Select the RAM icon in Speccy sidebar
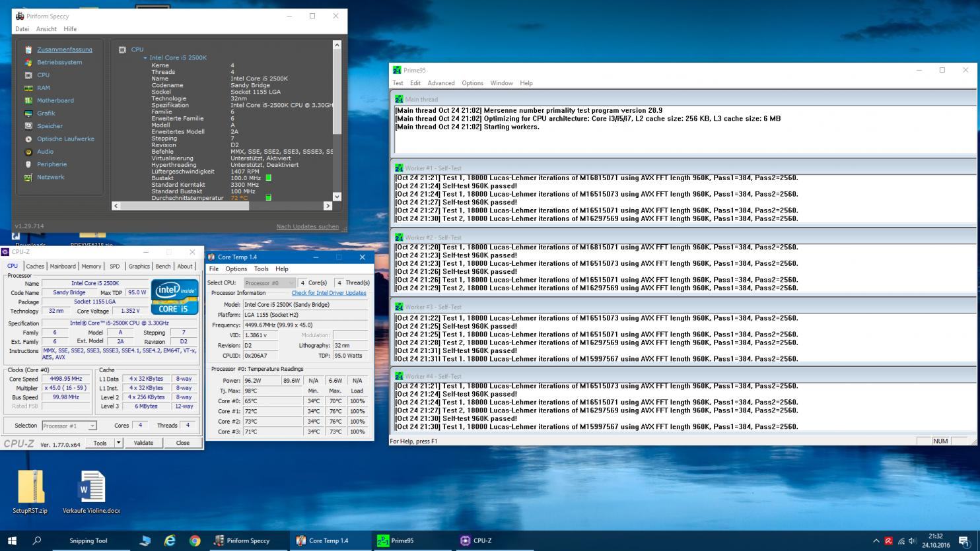Image resolution: width=980 pixels, height=551 pixels. point(28,88)
